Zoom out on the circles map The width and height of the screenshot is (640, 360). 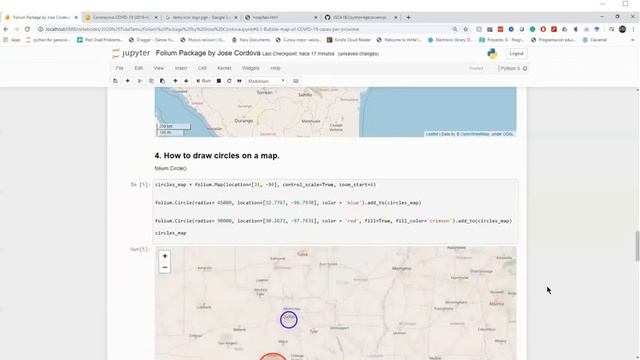click(x=165, y=267)
